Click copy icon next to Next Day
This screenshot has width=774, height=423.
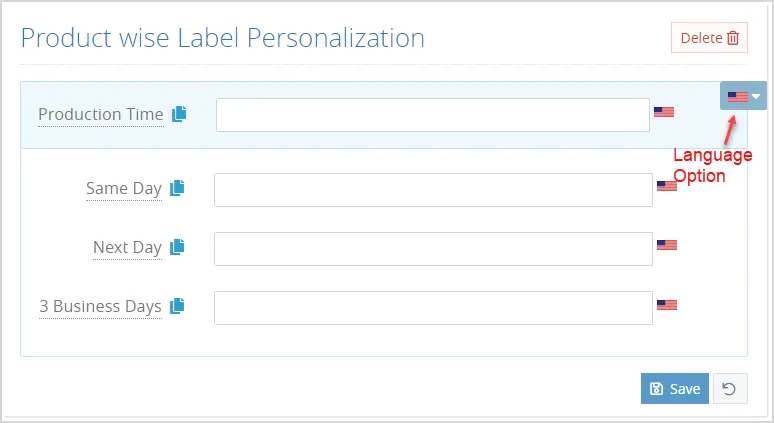point(177,247)
